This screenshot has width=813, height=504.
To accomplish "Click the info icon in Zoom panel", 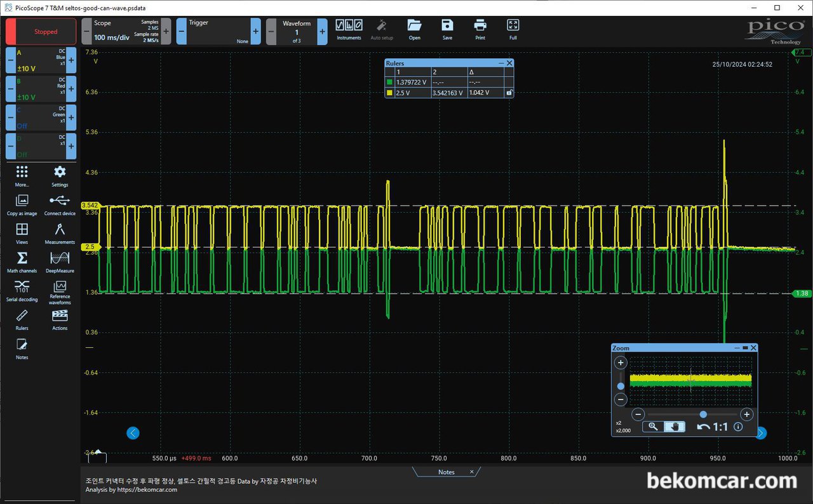I will (x=738, y=427).
